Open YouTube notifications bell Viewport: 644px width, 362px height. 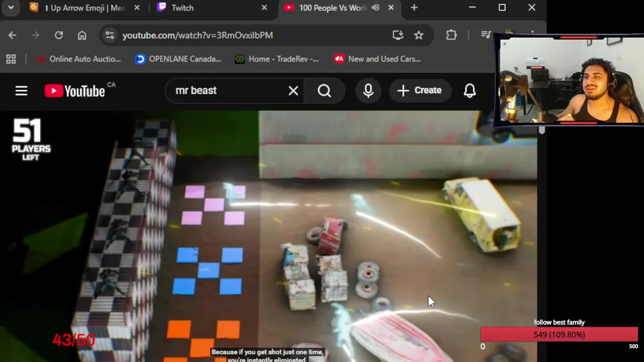point(469,90)
